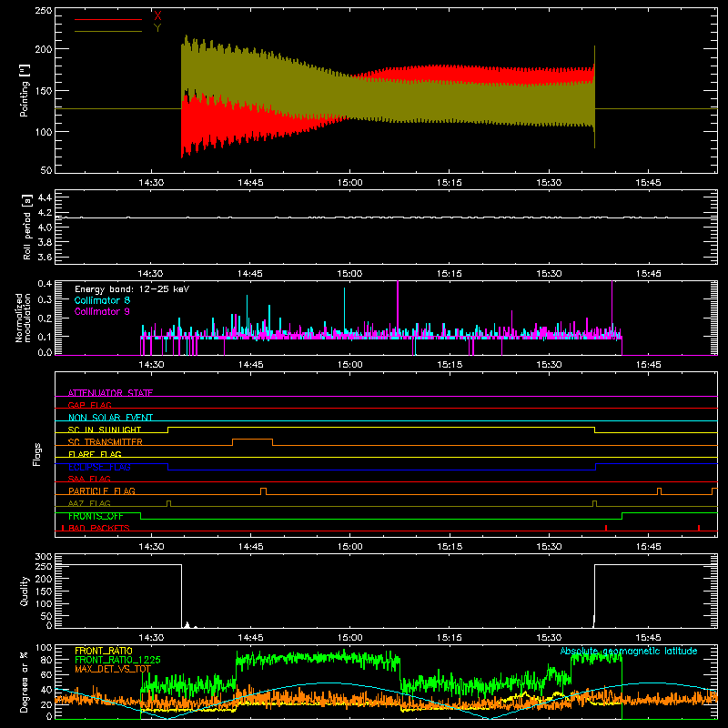Click the tall magenta Collimator 9 spike near 15:07
Image resolution: width=728 pixels, height=728 pixels.
point(398,307)
